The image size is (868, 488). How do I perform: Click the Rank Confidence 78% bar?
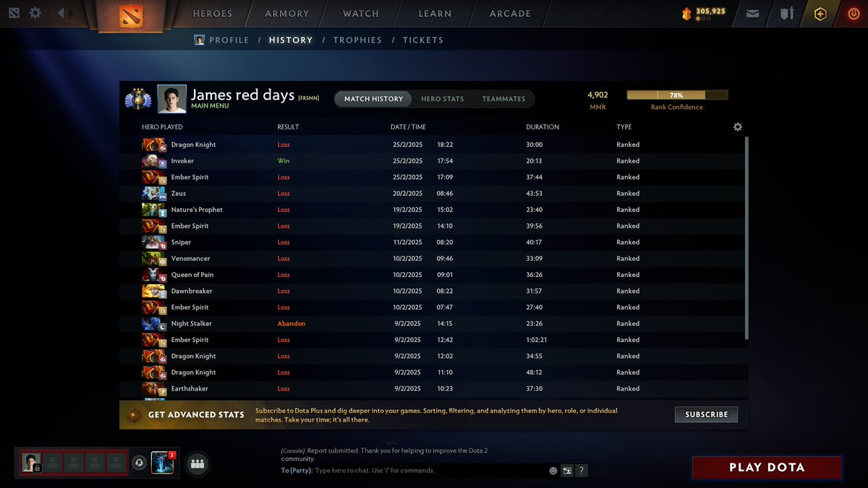point(677,95)
